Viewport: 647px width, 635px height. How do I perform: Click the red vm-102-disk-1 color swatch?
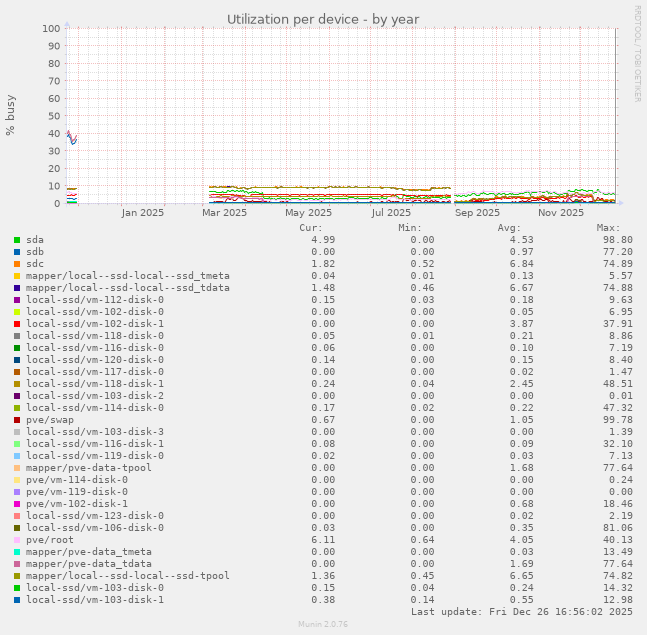[x=17, y=324]
